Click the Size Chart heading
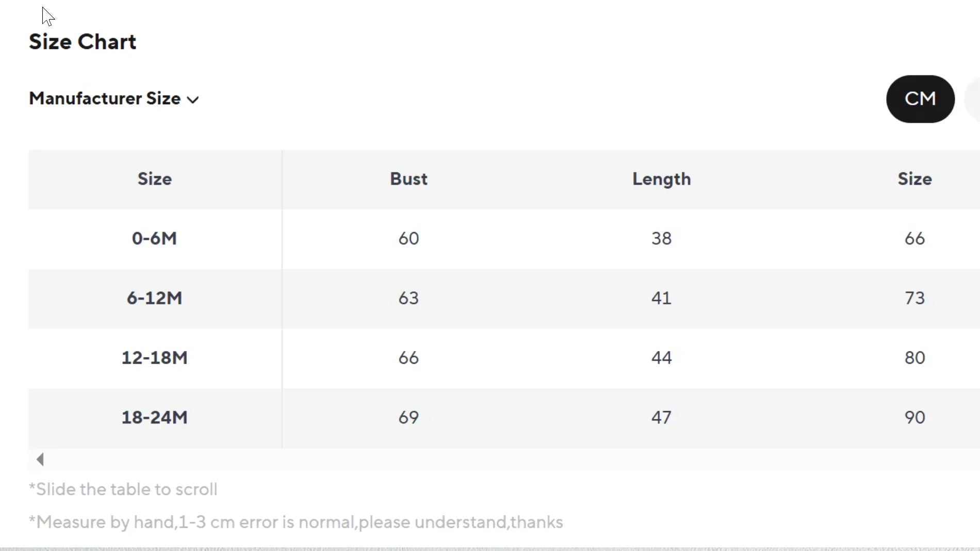 83,42
